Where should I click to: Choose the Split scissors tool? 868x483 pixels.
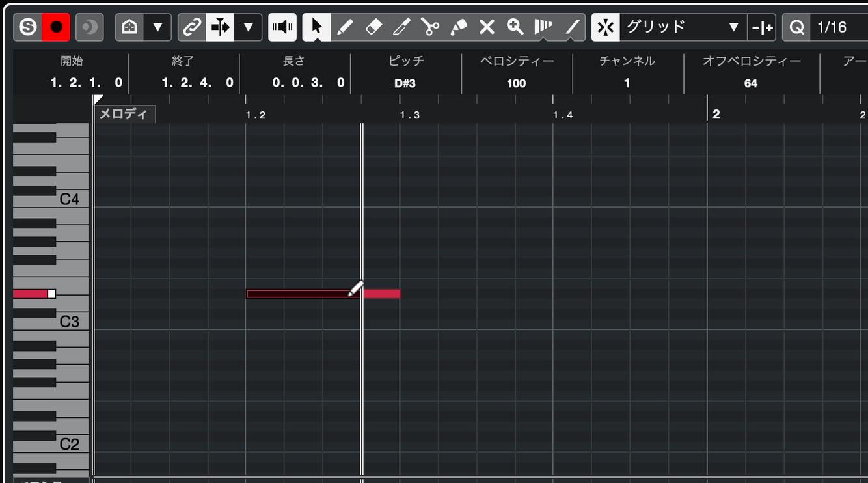(430, 27)
